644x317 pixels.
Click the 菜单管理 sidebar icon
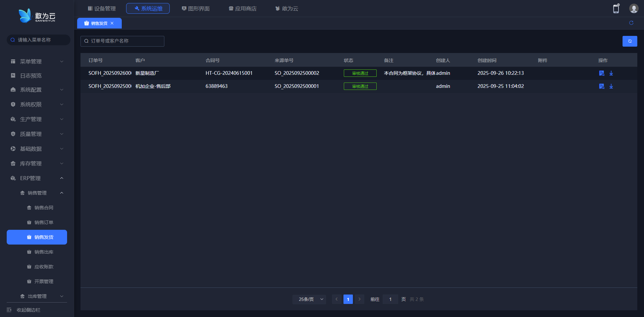coord(13,61)
